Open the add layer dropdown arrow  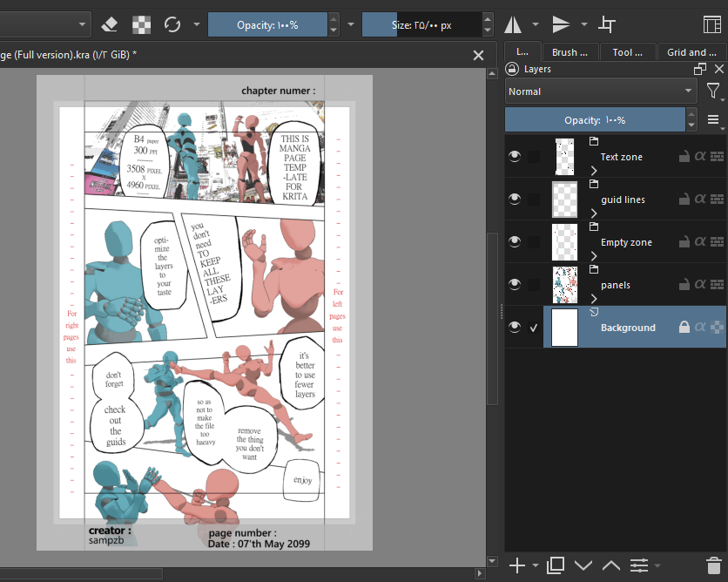536,565
